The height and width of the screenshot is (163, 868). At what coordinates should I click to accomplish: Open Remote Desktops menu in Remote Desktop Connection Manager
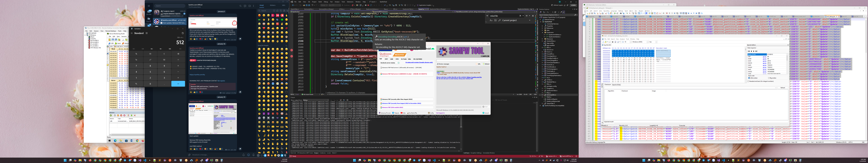click(x=111, y=31)
